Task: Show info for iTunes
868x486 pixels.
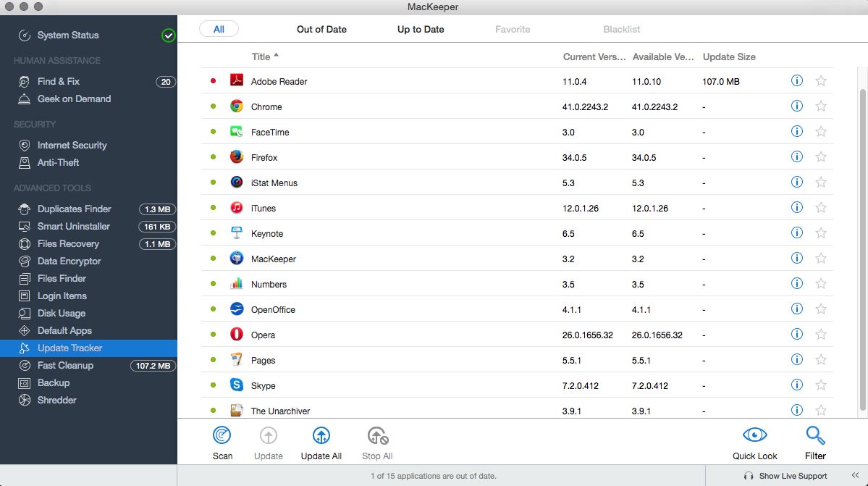Action: [796, 208]
